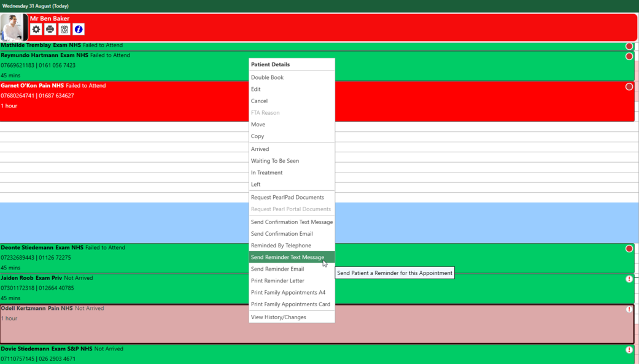Open the appointment reminder calendar icon
This screenshot has height=364, width=639.
pos(63,29)
